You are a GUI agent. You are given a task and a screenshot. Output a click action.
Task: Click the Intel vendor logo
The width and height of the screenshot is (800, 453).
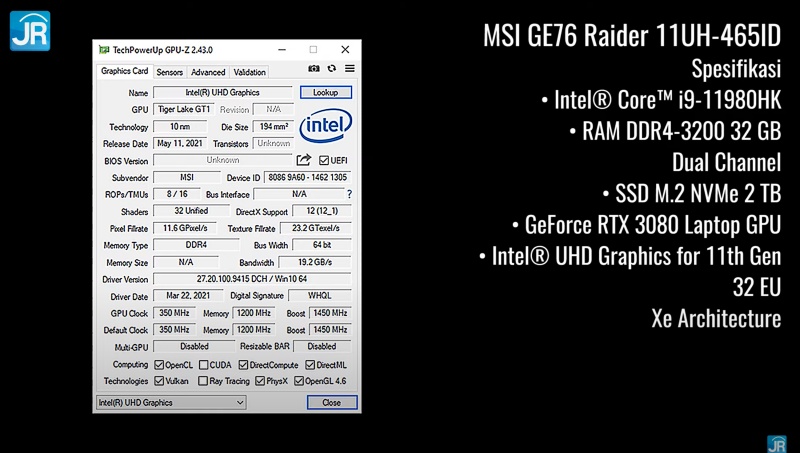(x=326, y=127)
